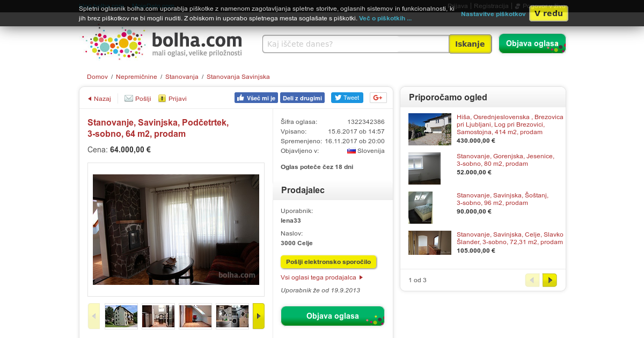This screenshot has height=338, width=644.
Task: Accept cookies with V redu button
Action: (548, 13)
